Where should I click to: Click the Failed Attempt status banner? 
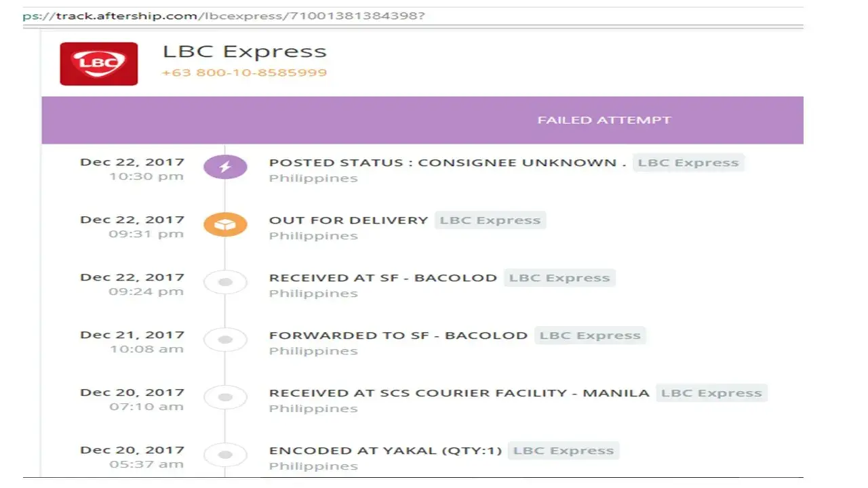[x=604, y=120]
